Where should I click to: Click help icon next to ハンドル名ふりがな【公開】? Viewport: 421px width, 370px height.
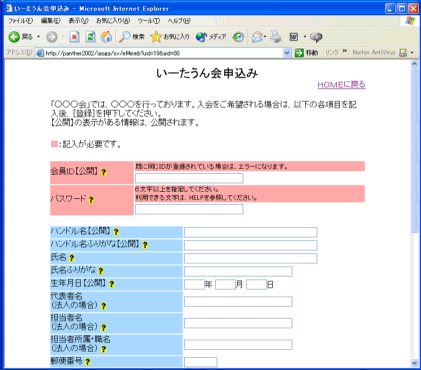[145, 245]
